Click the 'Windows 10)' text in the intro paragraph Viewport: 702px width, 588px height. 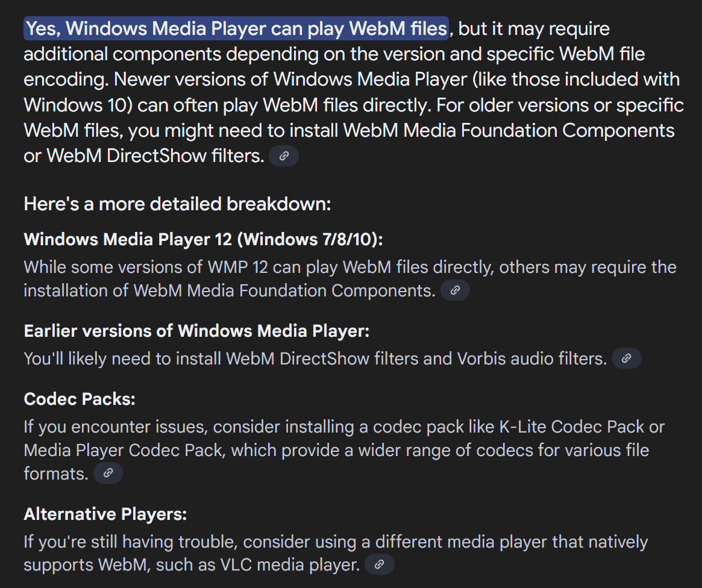click(78, 105)
